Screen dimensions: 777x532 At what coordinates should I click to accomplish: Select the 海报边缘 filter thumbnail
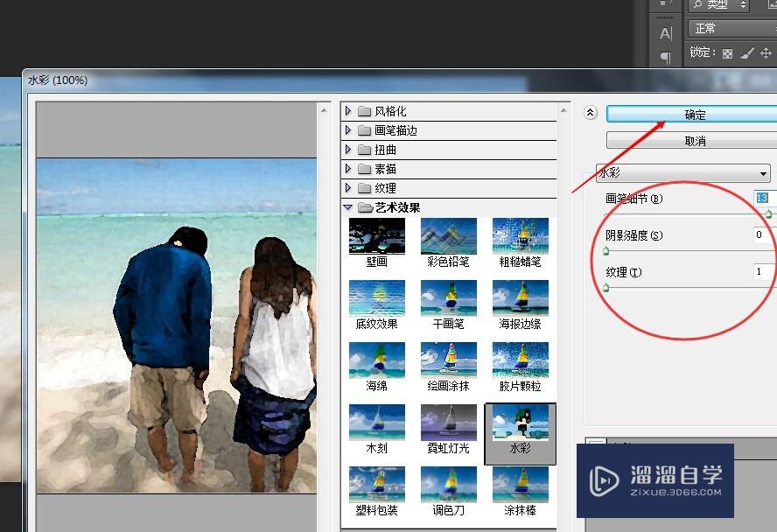point(521,298)
